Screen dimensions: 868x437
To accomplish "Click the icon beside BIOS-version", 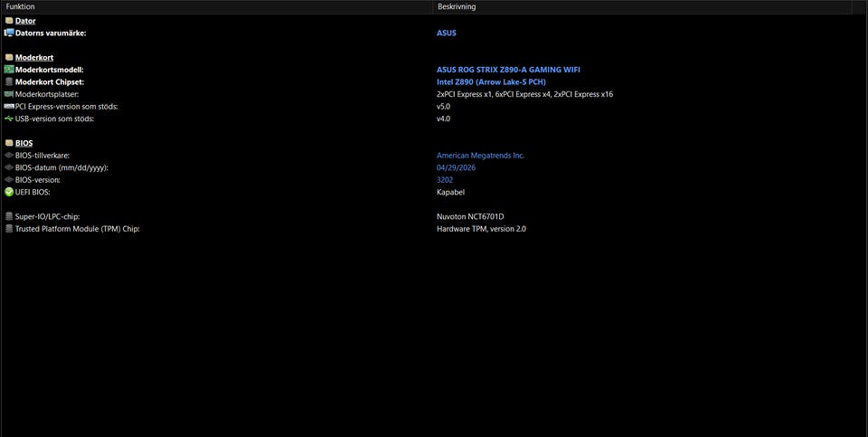I will click(9, 179).
